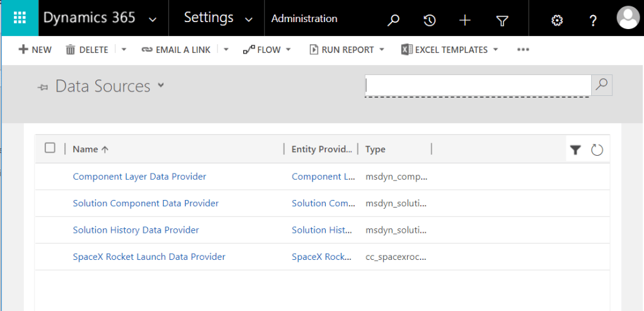Open the app launcher waffle icon
644x311 pixels.
pyautogui.click(x=19, y=18)
